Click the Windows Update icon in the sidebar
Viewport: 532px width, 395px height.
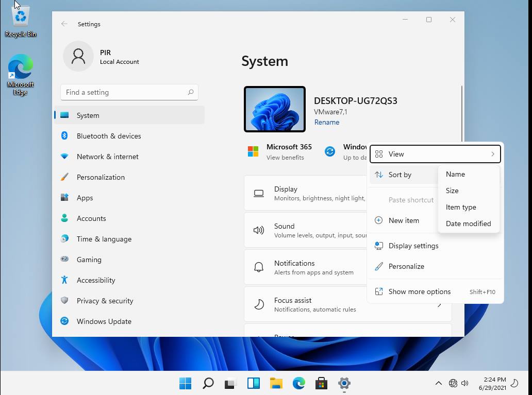(64, 321)
